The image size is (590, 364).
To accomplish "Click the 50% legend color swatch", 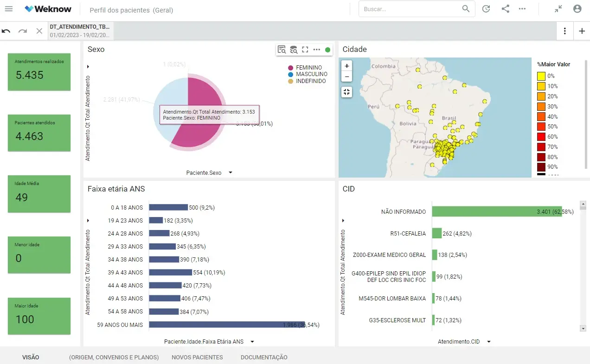I will coord(541,127).
